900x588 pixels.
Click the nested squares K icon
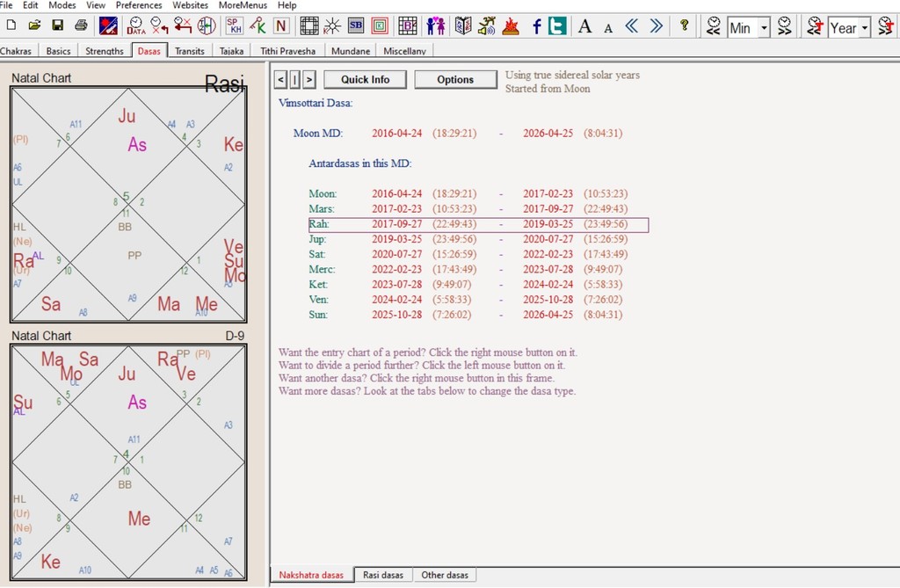coord(380,25)
